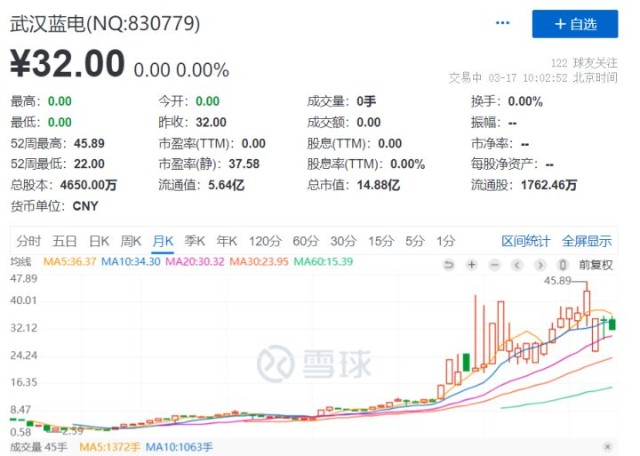
Task: Switch to the 30分 interval tab
Action: click(x=343, y=241)
